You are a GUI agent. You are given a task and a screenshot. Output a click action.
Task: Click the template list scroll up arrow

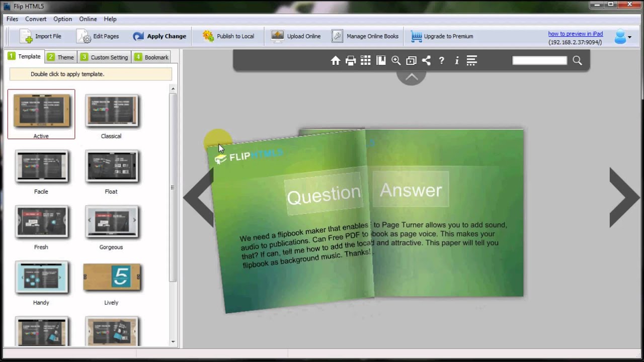click(x=173, y=89)
